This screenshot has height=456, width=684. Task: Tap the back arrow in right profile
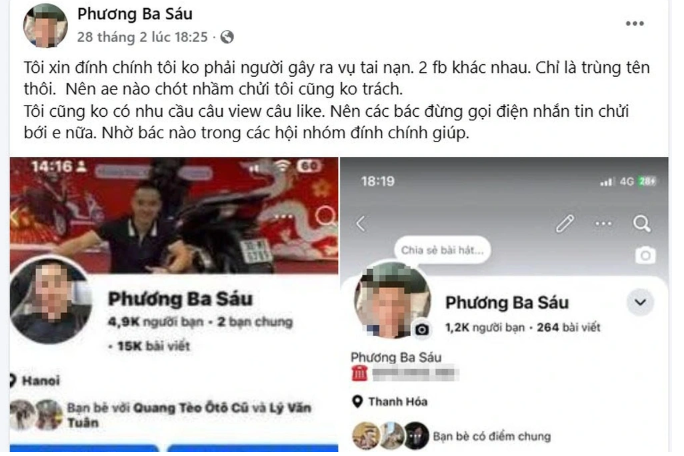pos(361,224)
